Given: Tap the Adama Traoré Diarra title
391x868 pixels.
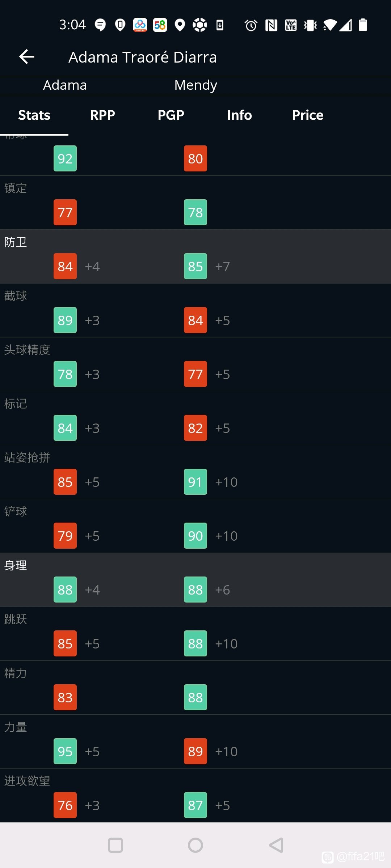Looking at the screenshot, I should (x=143, y=57).
